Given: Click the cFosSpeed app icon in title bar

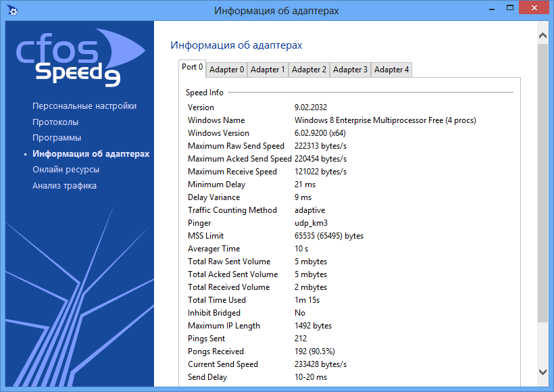Looking at the screenshot, I should coord(12,11).
